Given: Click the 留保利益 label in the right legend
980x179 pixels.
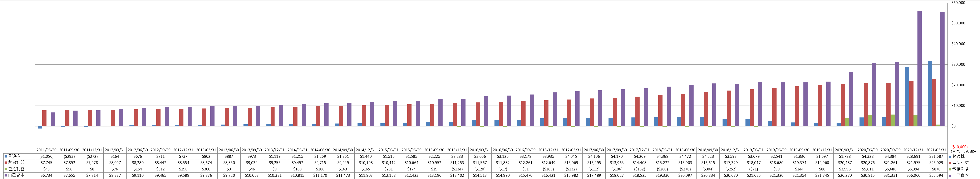Looking at the screenshot, I should (961, 163).
